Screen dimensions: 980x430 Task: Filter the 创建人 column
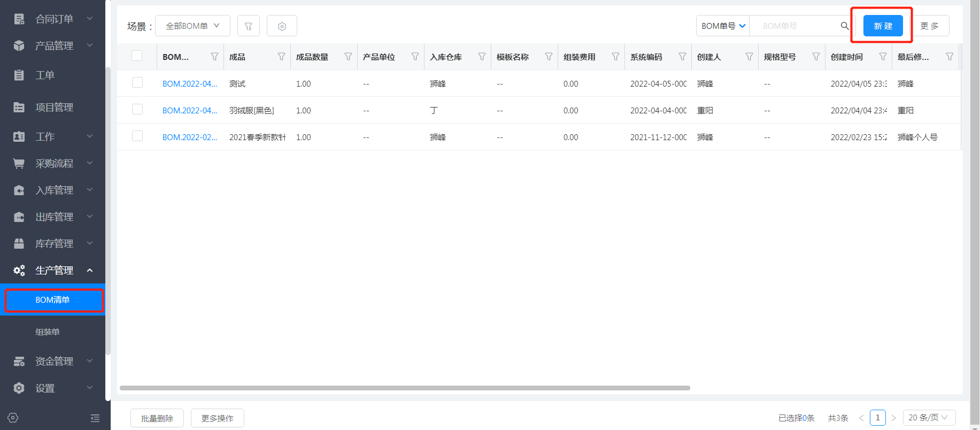coord(749,57)
